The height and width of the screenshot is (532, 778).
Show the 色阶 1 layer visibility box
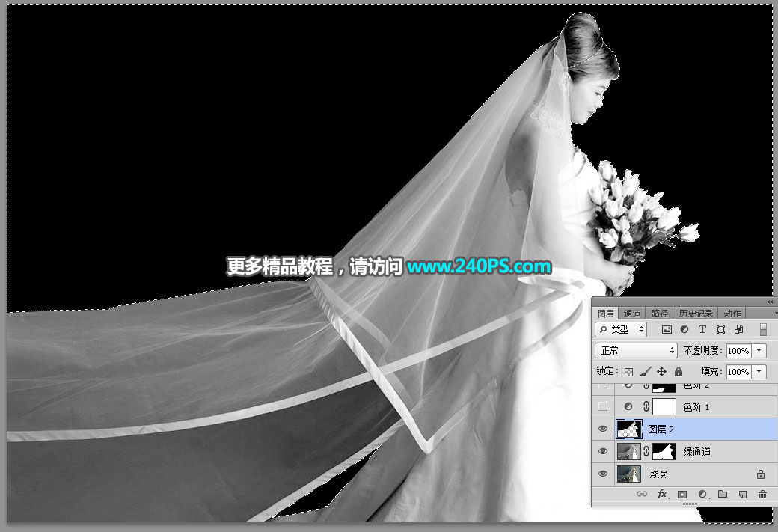603,406
